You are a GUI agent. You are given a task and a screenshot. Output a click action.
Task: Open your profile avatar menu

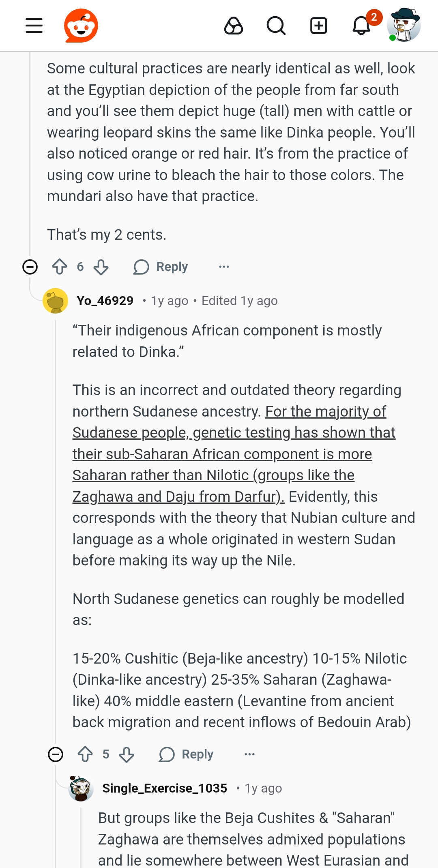(404, 26)
